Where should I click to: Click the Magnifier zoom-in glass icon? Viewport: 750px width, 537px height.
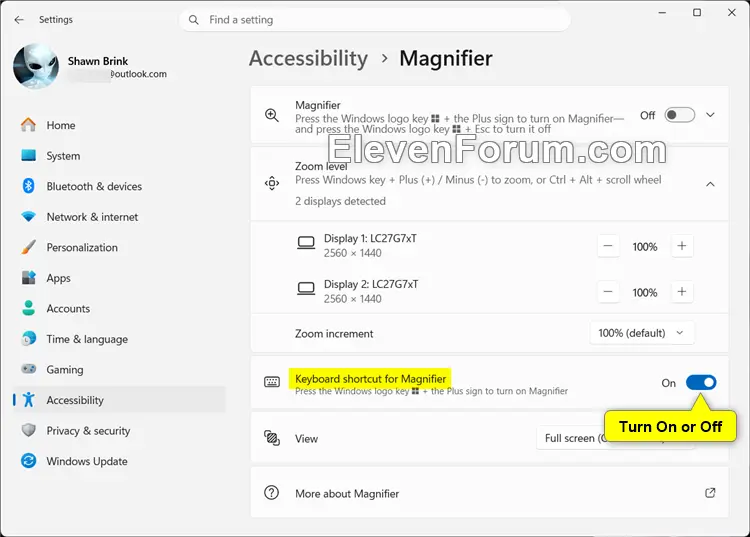tap(272, 115)
